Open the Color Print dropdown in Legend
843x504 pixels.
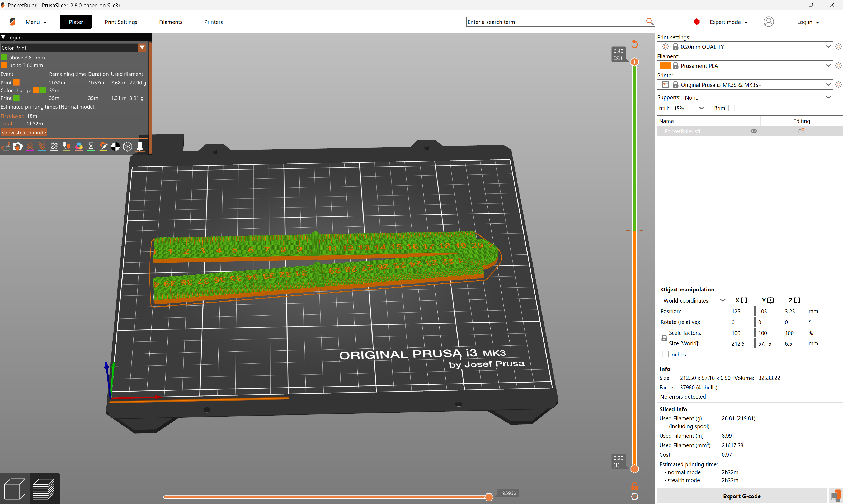[142, 48]
